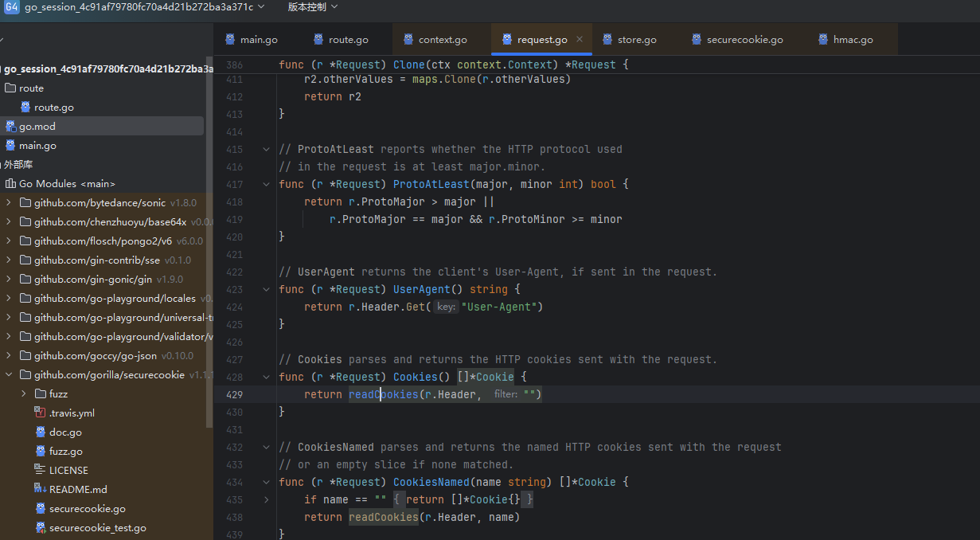This screenshot has height=540, width=980.
Task: Click the route folder icon
Action: [x=10, y=88]
